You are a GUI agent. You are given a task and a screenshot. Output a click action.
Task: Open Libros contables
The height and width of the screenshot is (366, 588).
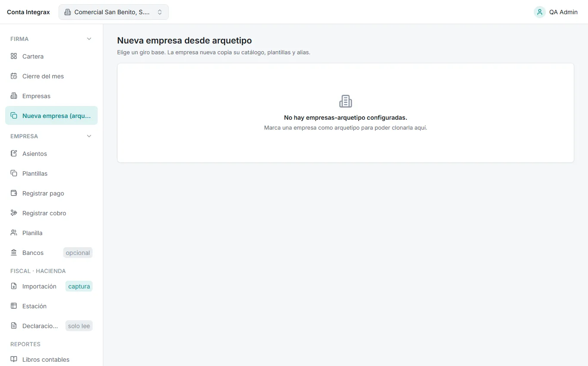[x=51, y=360]
